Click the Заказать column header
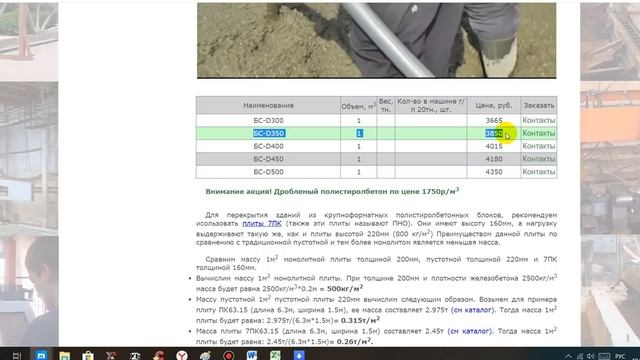Viewport: 640px width, 360px height. tap(539, 105)
